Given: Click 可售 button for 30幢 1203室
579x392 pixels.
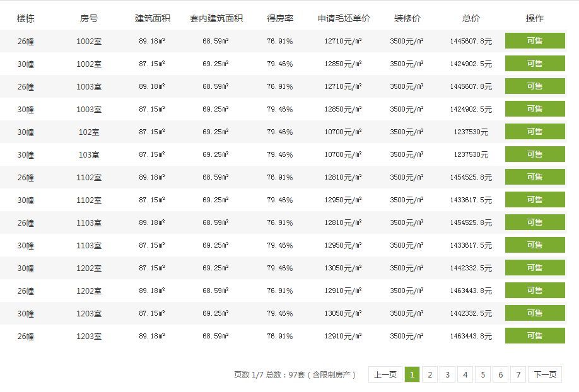Looking at the screenshot, I should 535,313.
